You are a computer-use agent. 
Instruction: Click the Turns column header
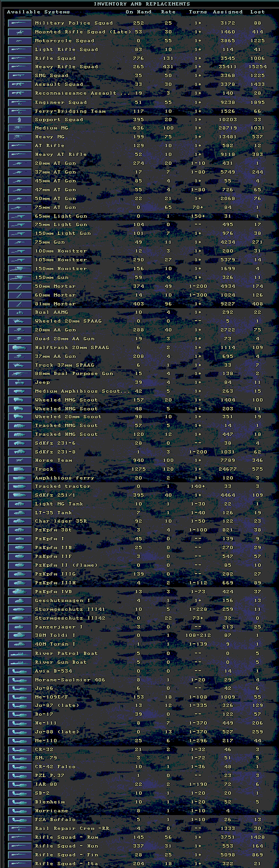[198, 12]
